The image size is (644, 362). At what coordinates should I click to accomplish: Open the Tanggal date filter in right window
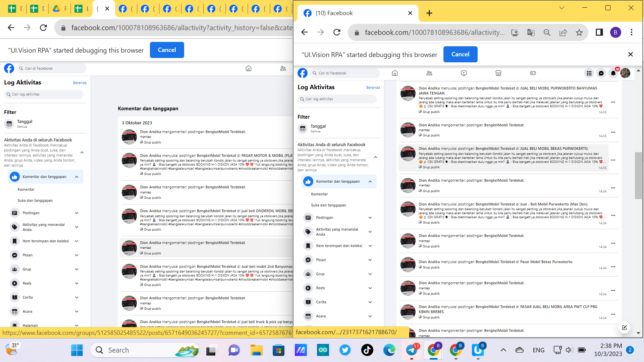coord(339,128)
